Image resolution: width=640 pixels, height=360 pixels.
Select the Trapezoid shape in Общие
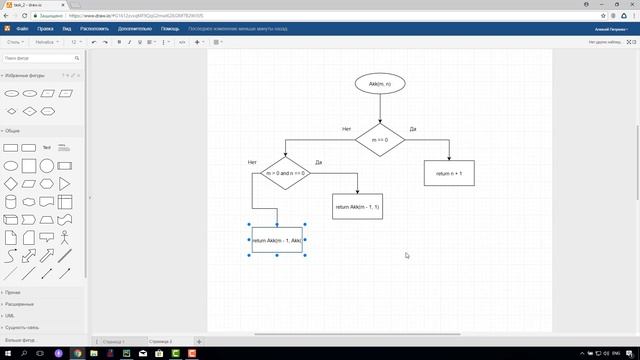click(x=47, y=220)
